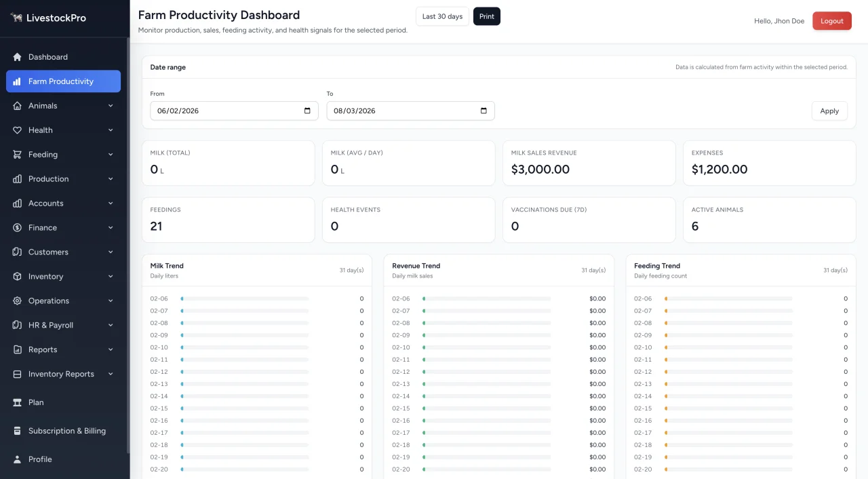The width and height of the screenshot is (868, 479).
Task: Click the Feeding Trend card title
Action: click(x=657, y=266)
